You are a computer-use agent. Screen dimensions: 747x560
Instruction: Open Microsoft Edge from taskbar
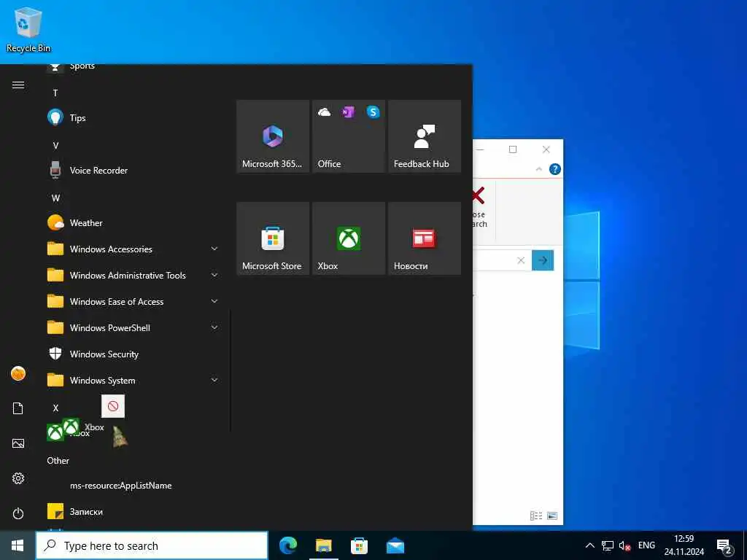(x=288, y=545)
